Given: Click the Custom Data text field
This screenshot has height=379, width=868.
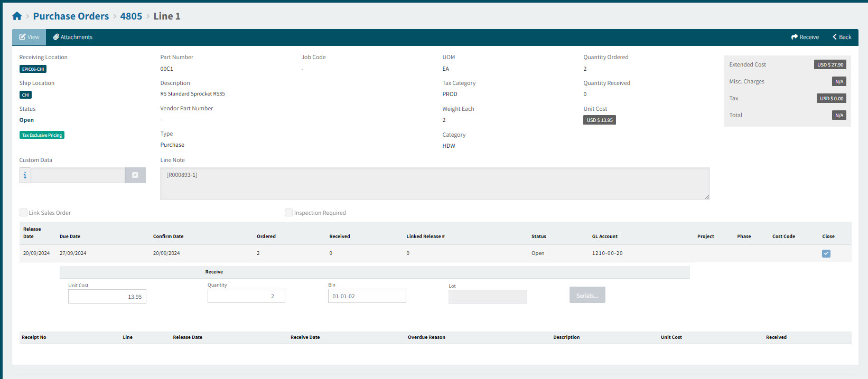Looking at the screenshot, I should pyautogui.click(x=78, y=175).
